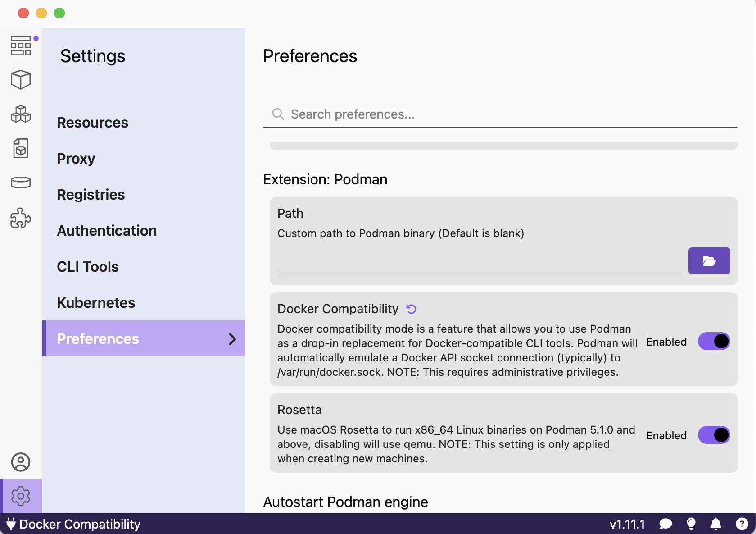Click the plug icon in status bar
This screenshot has height=534, width=756.
[11, 524]
